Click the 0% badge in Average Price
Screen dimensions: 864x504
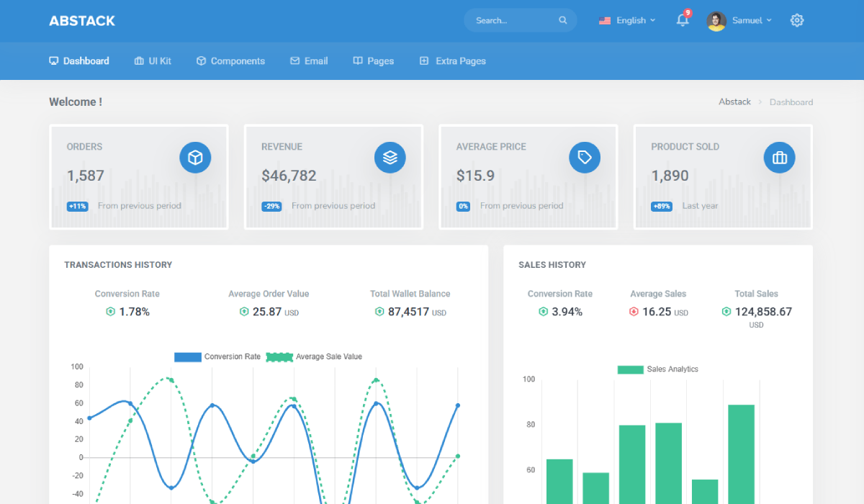coord(463,206)
